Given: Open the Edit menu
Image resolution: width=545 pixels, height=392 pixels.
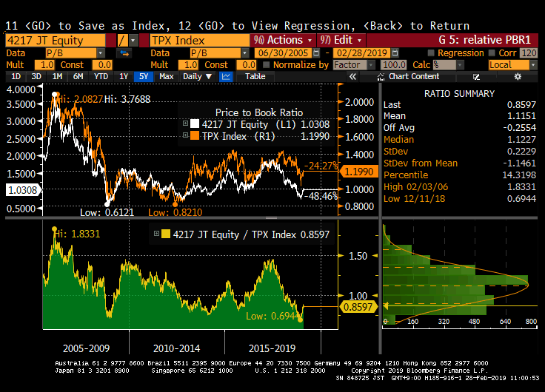Looking at the screenshot, I should click(339, 40).
